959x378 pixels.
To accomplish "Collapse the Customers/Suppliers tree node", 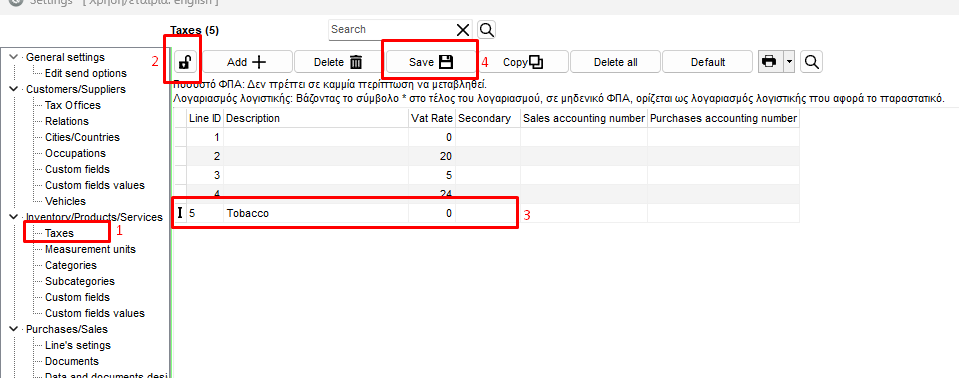I will 14,89.
